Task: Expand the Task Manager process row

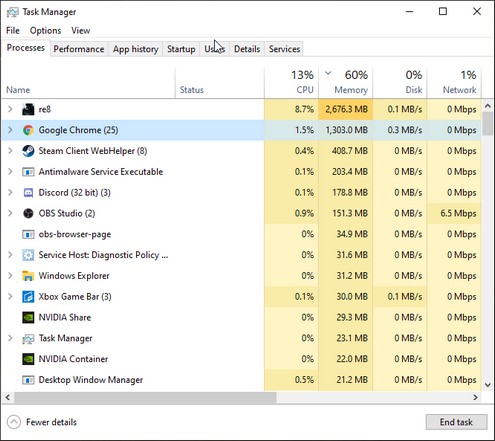Action: [10, 338]
